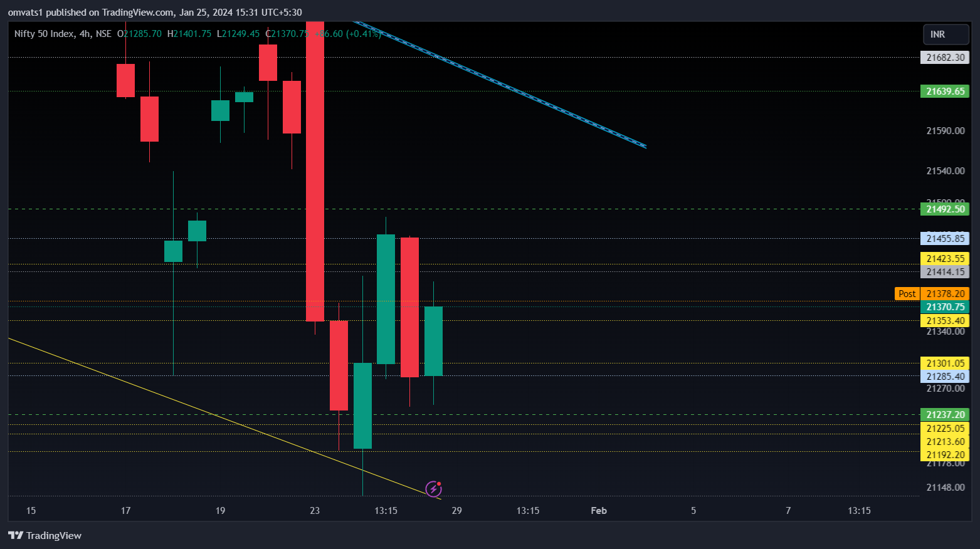Click the current price 21370.75 label
This screenshot has width=980, height=549.
point(945,307)
